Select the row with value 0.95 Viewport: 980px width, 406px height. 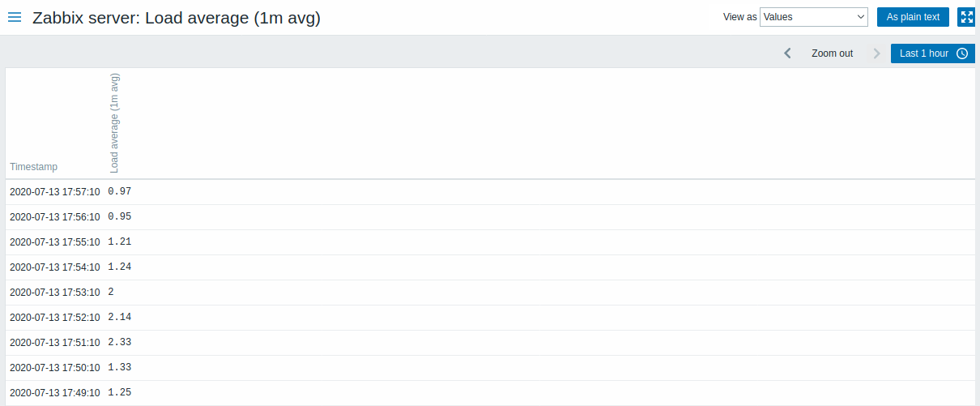490,217
